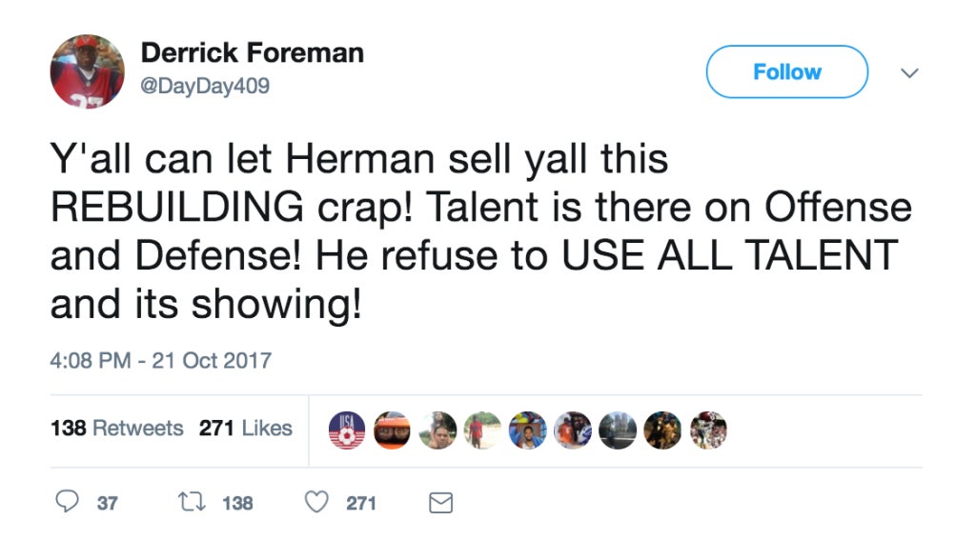976x560 pixels.
Task: Like the tweet with heart icon
Action: [x=316, y=502]
